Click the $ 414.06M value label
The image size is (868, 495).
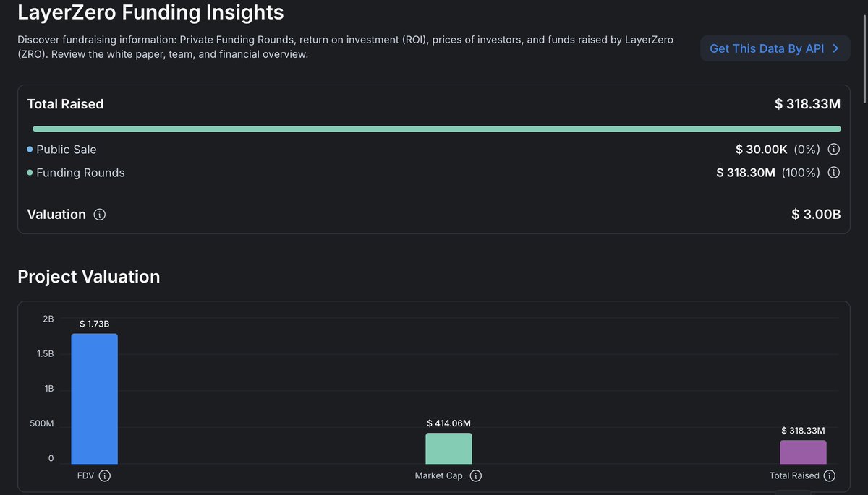point(448,423)
